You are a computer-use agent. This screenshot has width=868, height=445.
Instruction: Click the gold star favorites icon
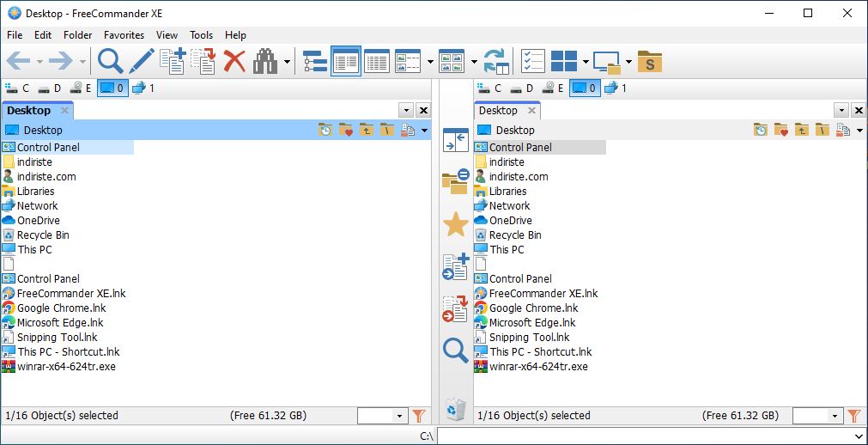[456, 224]
